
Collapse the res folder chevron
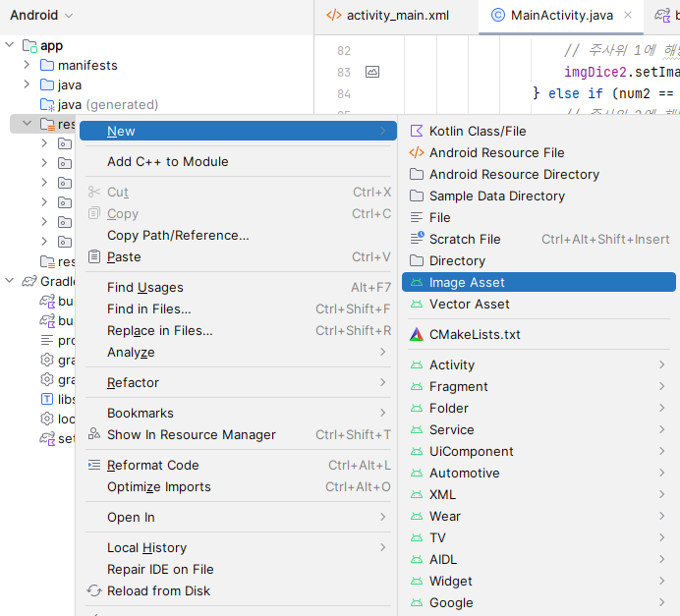pos(27,124)
